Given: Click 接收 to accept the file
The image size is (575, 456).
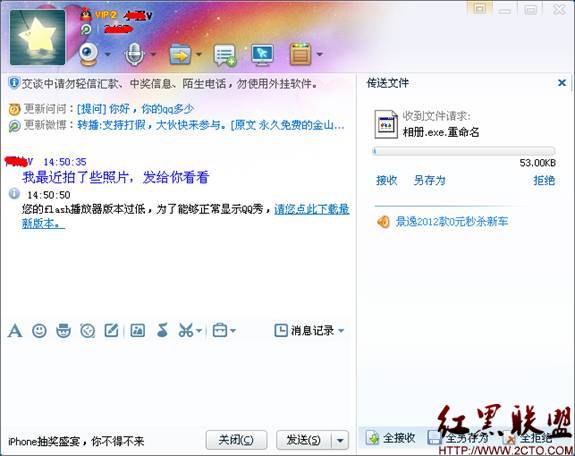Looking at the screenshot, I should coord(387,180).
